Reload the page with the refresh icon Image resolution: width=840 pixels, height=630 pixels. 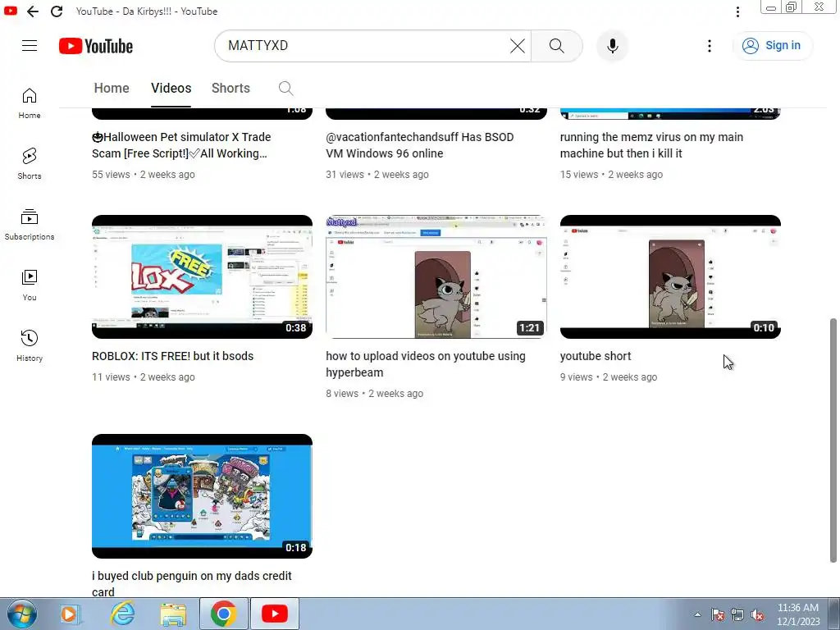(x=57, y=11)
